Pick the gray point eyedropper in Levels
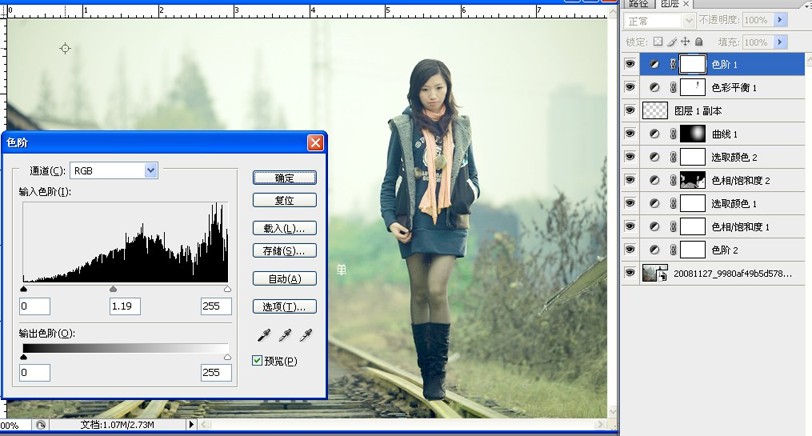Viewport: 812px width, 436px height. coord(285,336)
